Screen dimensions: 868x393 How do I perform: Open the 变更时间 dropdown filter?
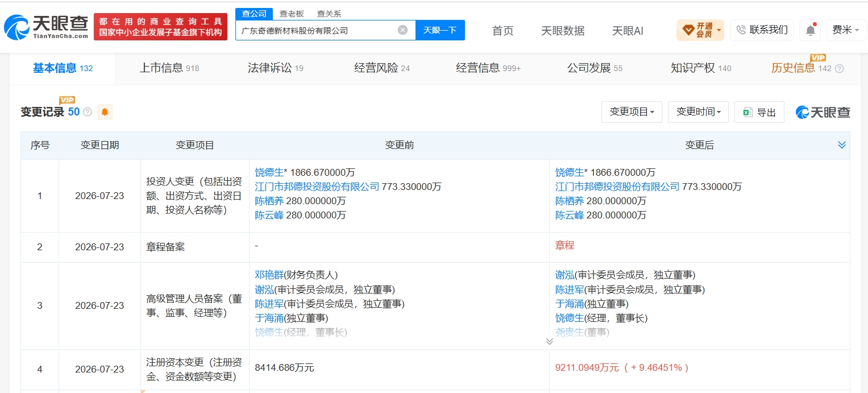coord(698,112)
